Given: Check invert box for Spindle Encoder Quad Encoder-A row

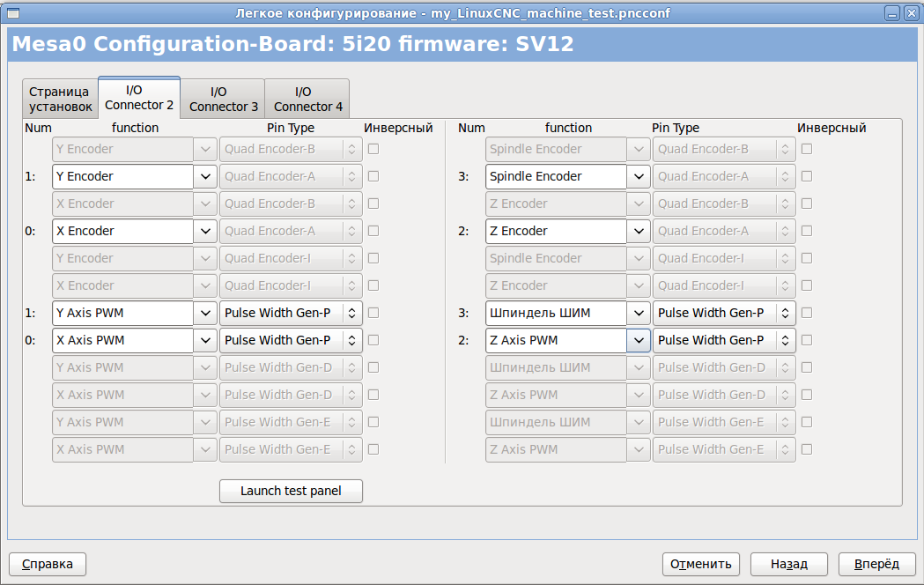Looking at the screenshot, I should click(x=808, y=176).
